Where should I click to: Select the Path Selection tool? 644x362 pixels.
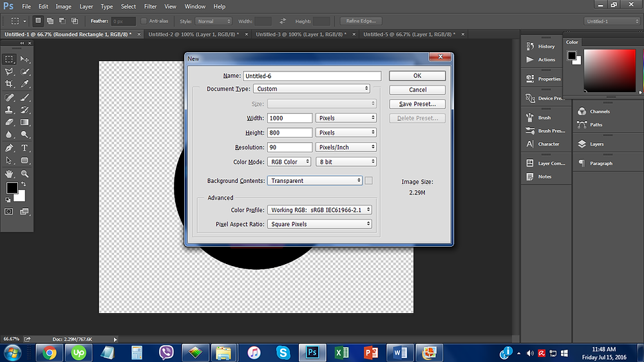(9, 160)
